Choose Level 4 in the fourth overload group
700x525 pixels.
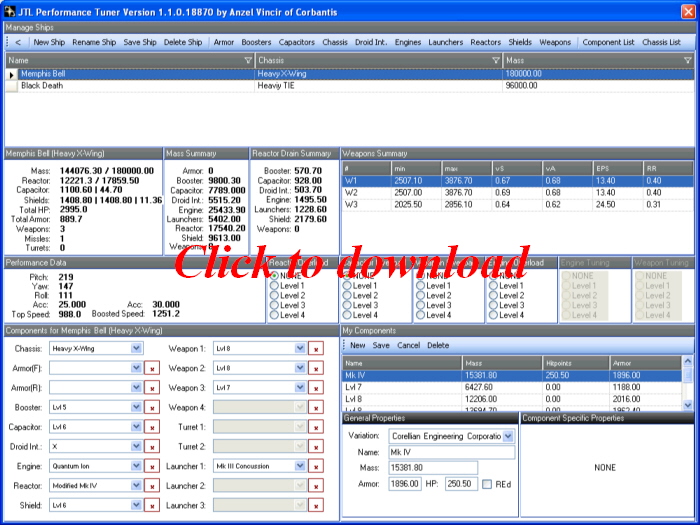[493, 315]
